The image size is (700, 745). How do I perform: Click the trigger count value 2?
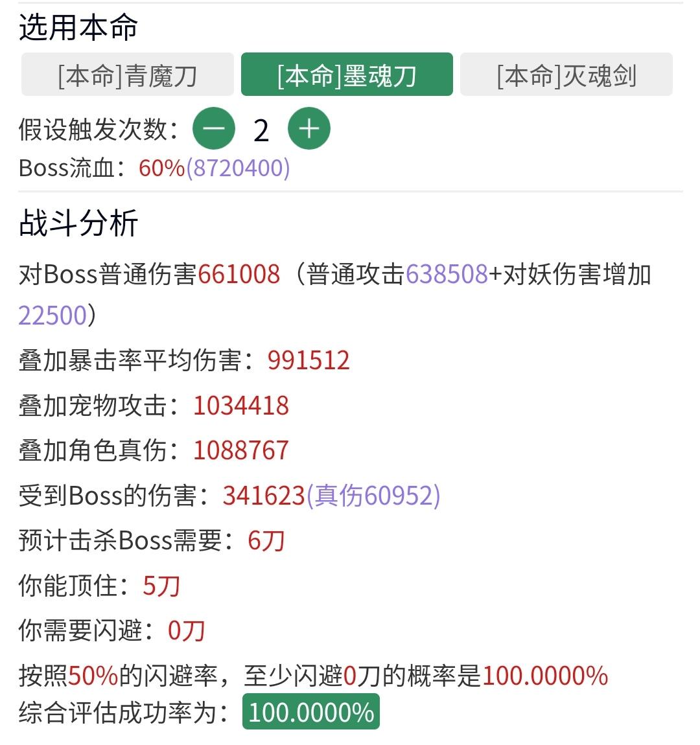tap(261, 130)
